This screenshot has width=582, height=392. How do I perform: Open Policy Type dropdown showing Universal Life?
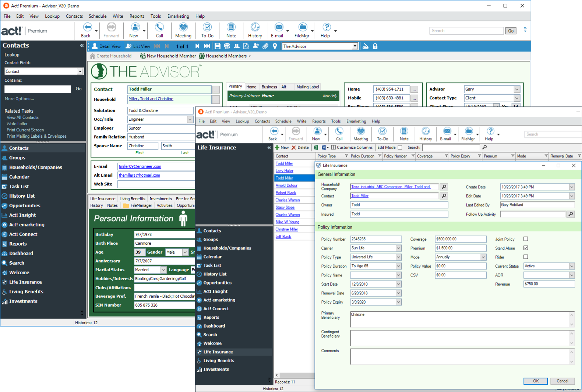[398, 257]
